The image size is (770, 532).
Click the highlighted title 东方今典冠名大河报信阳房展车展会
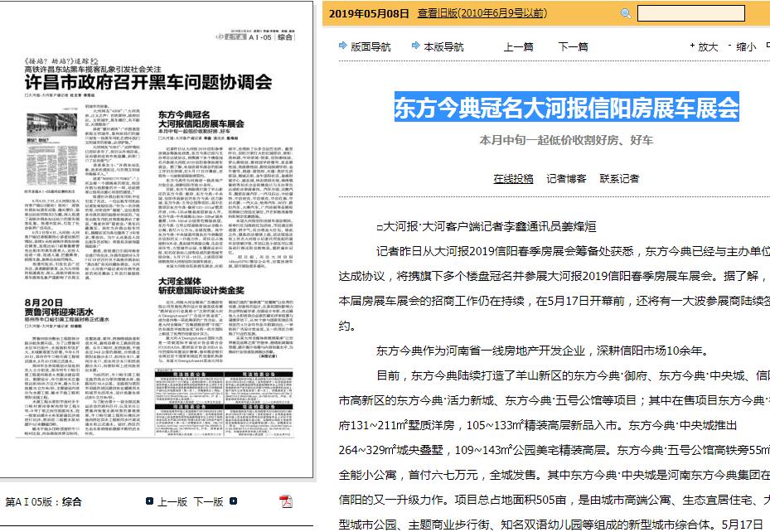click(x=566, y=107)
